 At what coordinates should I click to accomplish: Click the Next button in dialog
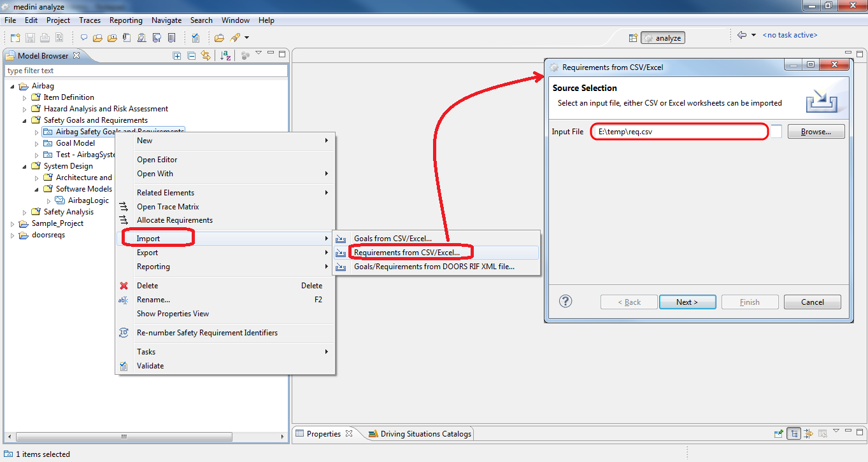click(x=687, y=302)
